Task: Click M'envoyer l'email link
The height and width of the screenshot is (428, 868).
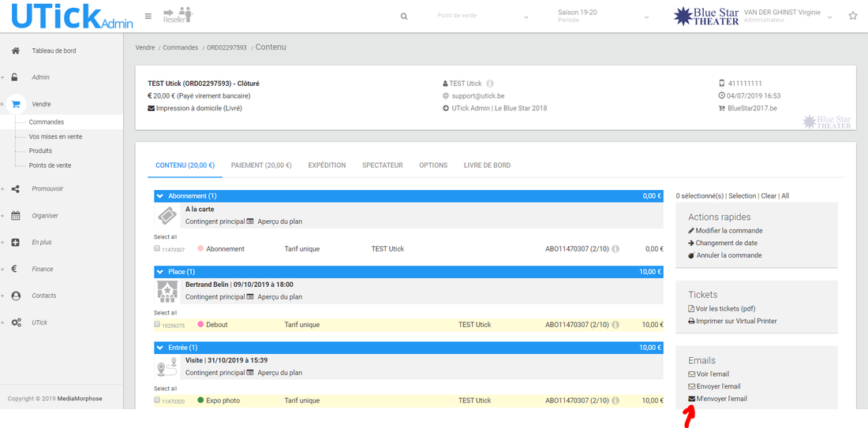Action: 721,399
